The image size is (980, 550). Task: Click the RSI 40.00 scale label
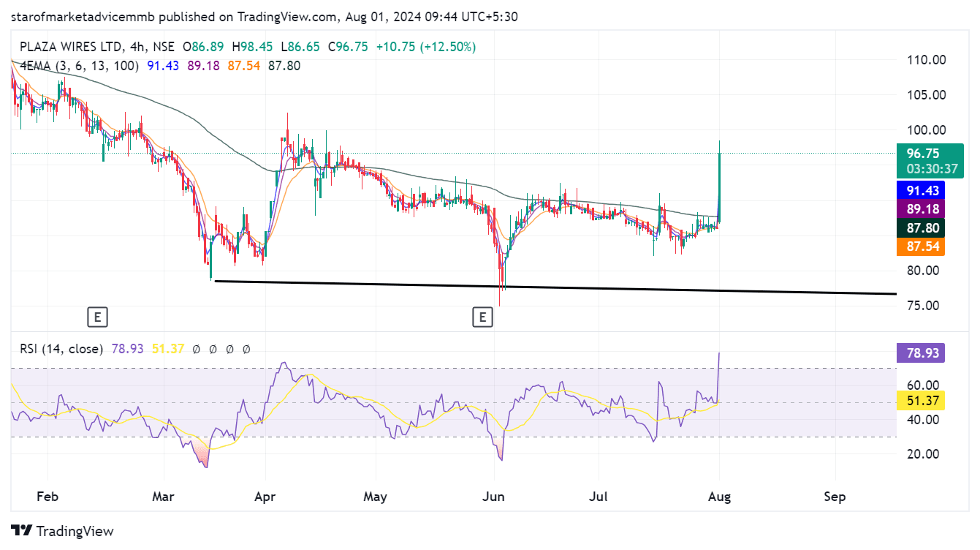(x=922, y=419)
